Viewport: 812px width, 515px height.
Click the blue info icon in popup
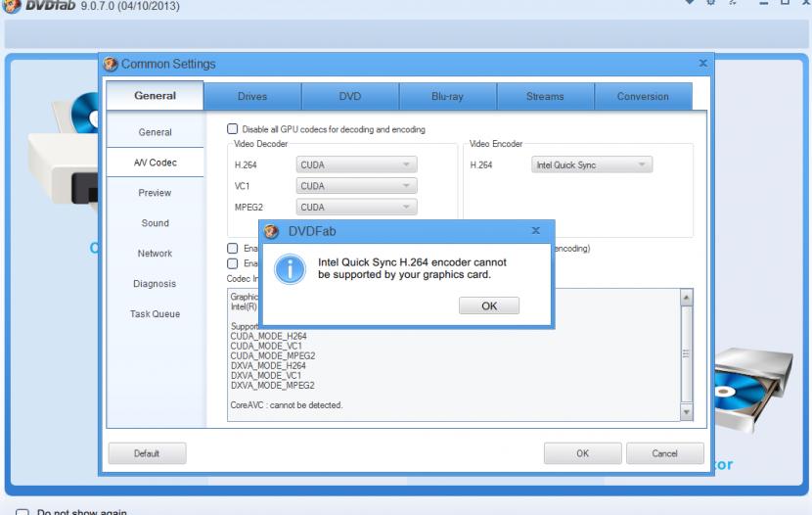290,269
